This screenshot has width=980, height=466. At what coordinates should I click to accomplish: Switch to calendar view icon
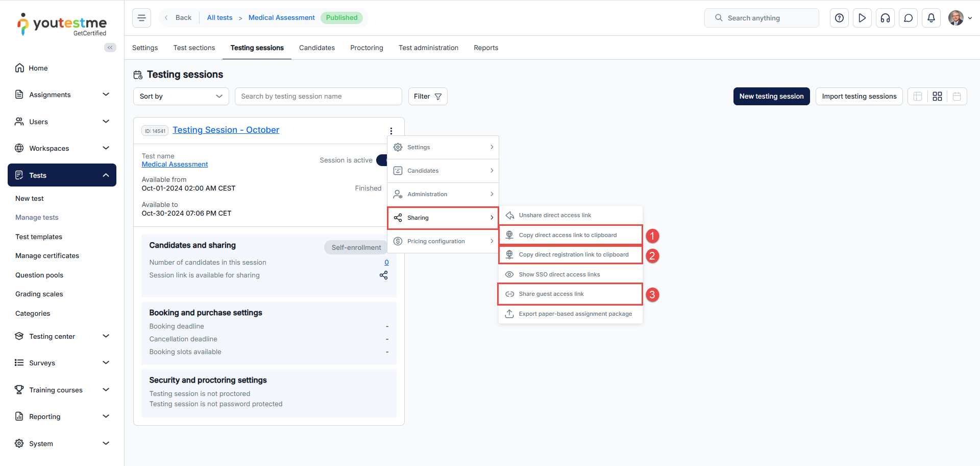coord(957,97)
